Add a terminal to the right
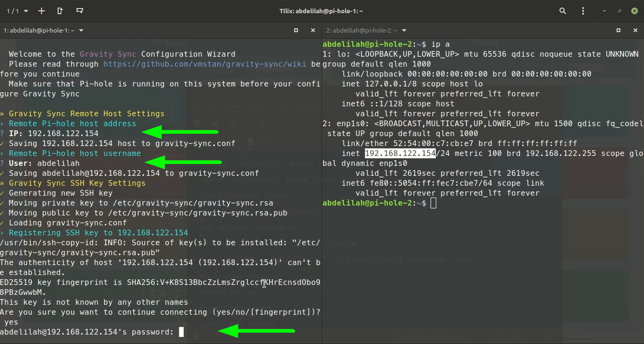This screenshot has height=344, width=644. pos(60,11)
